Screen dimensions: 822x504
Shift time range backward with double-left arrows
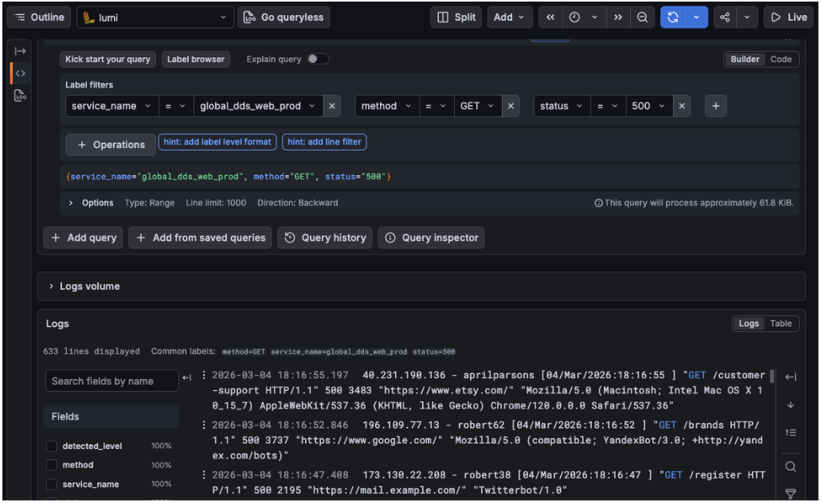click(550, 18)
